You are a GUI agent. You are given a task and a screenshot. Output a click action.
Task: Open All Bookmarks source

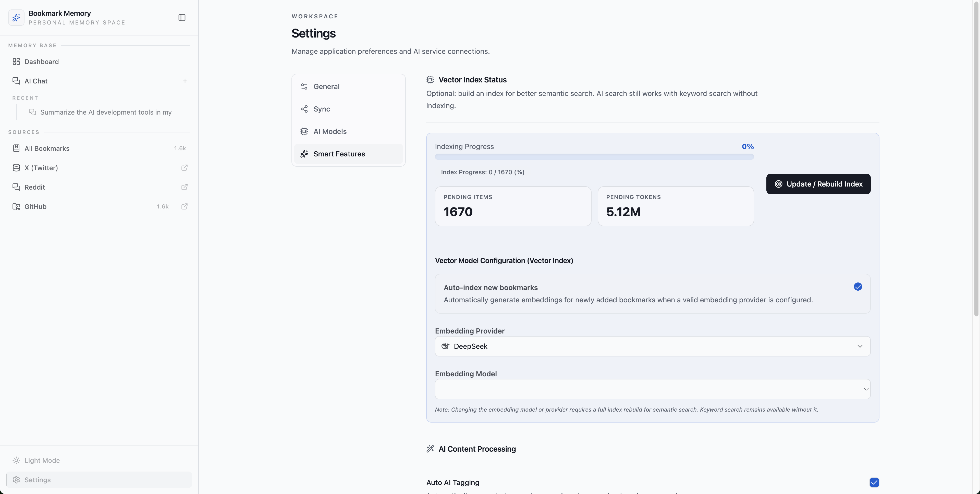point(47,148)
